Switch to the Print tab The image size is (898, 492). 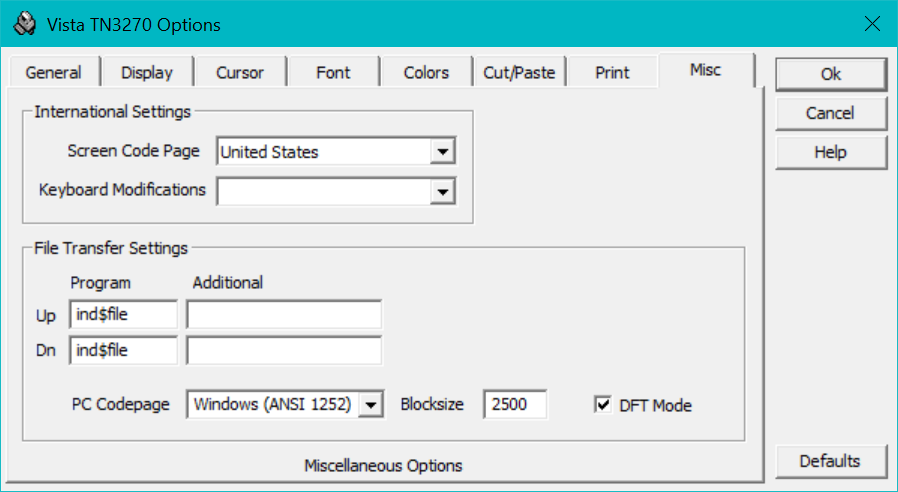(x=612, y=73)
